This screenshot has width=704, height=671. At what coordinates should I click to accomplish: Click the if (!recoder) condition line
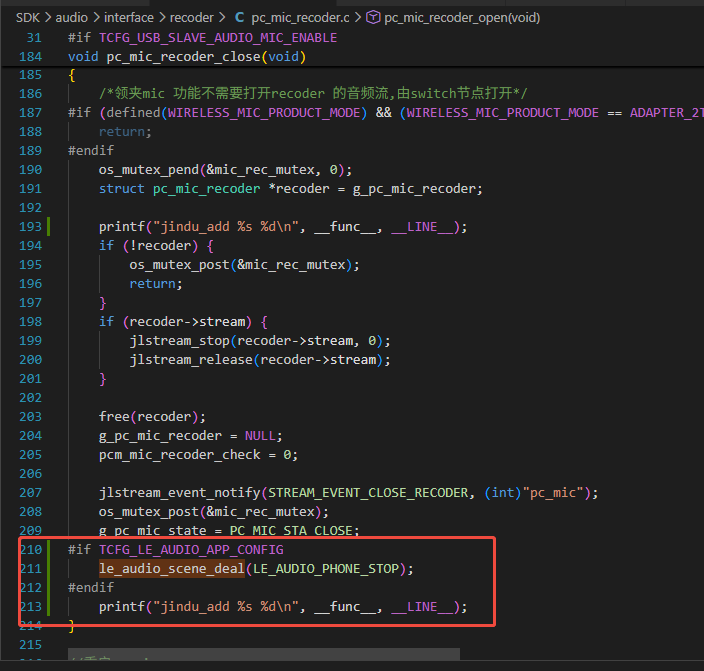tap(156, 246)
